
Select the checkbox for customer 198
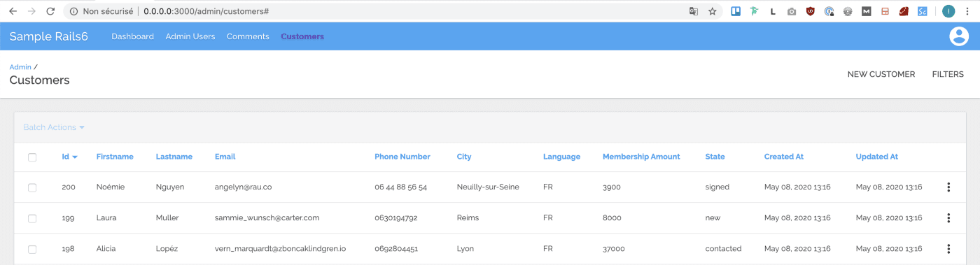(32, 249)
